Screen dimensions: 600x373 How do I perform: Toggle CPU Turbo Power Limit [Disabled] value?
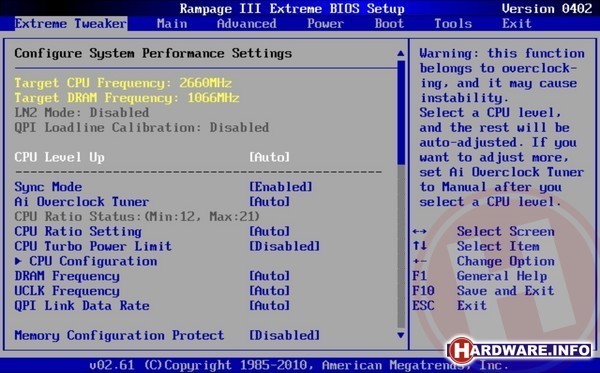[x=284, y=246]
